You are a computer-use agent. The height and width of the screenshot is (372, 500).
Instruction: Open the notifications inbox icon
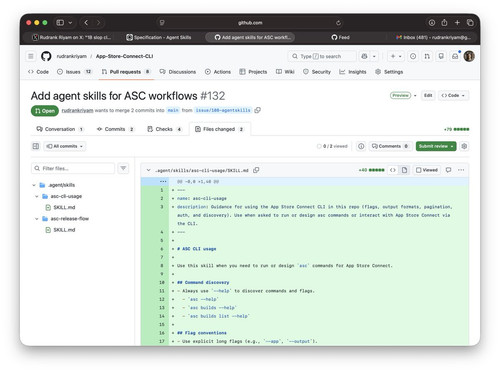click(455, 56)
